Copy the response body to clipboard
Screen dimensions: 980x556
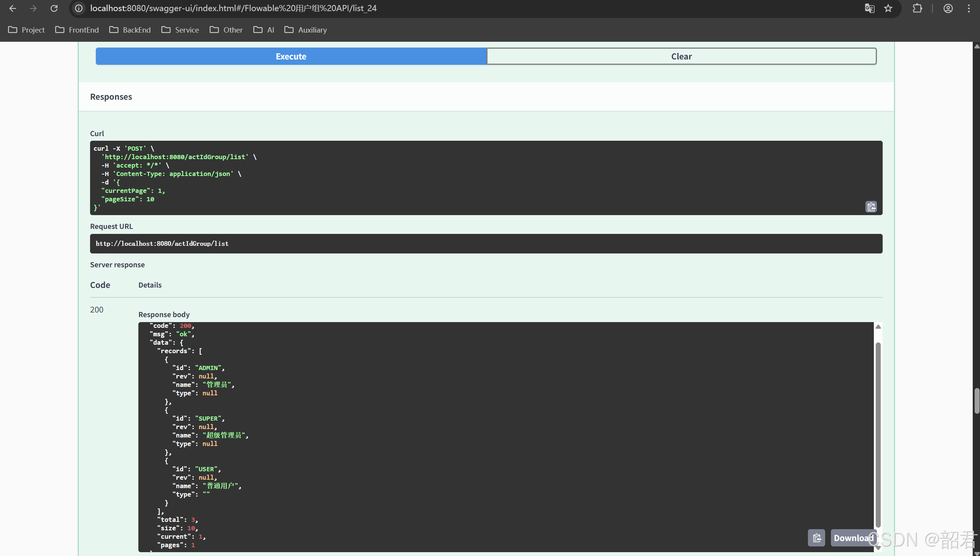(x=816, y=538)
